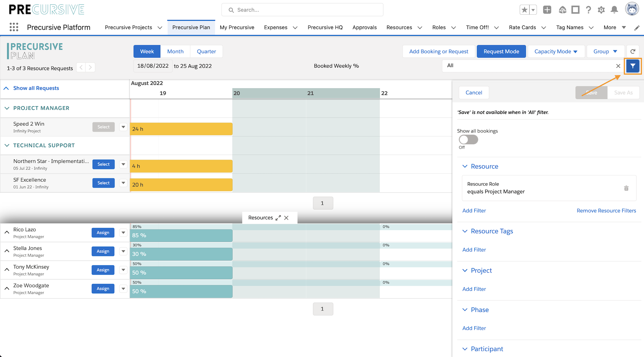
Task: Collapse the Phase filter section
Action: pyautogui.click(x=465, y=310)
